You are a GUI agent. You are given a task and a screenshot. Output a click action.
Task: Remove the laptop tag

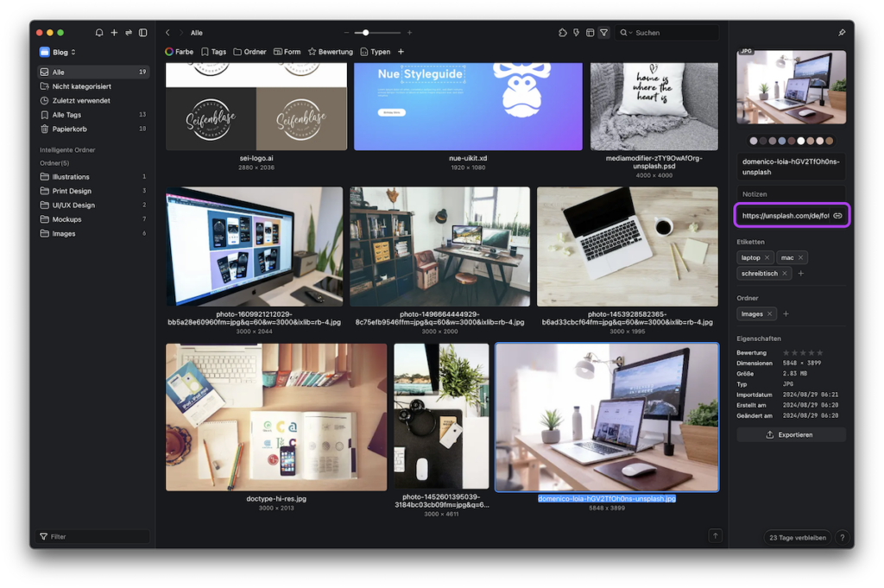tap(767, 257)
